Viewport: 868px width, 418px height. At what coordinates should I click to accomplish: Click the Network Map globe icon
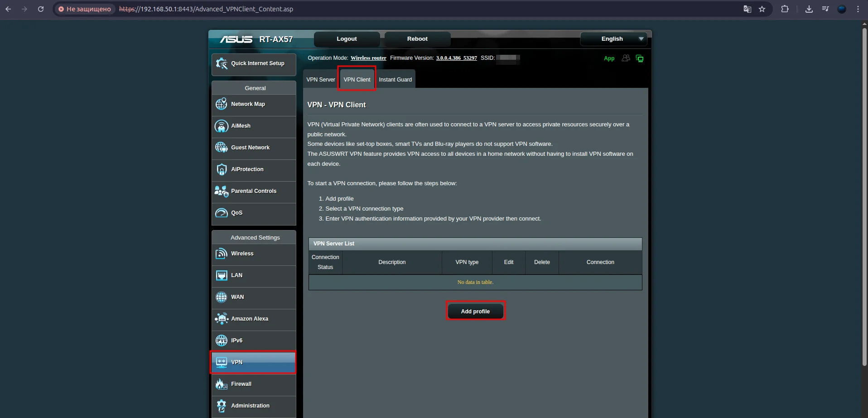click(x=221, y=104)
